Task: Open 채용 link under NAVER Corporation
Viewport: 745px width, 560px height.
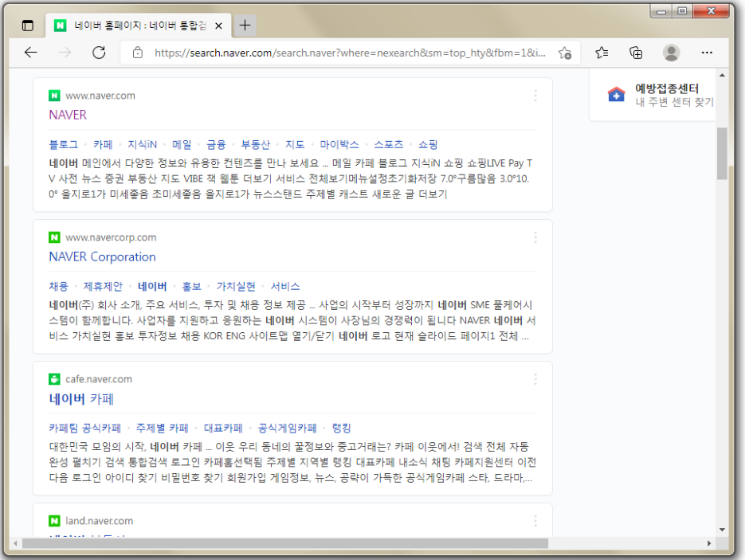Action: [58, 287]
